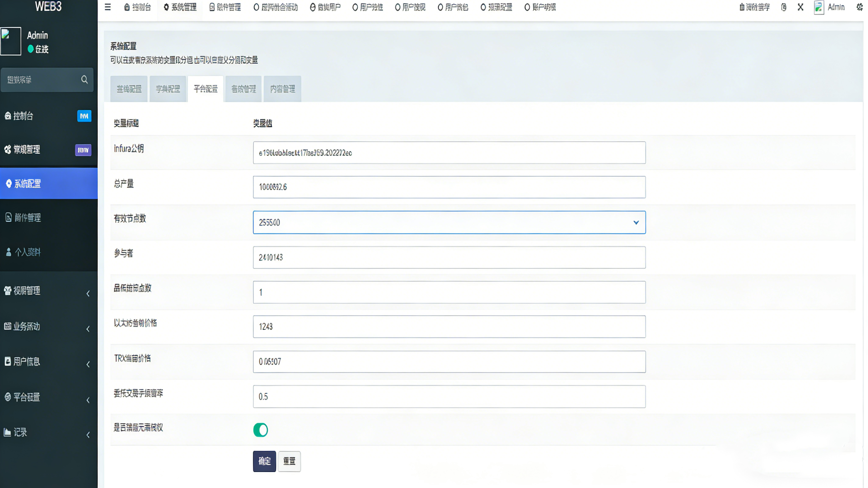Click the dark blue 确定 submit button
The image size is (868, 488).
(264, 461)
